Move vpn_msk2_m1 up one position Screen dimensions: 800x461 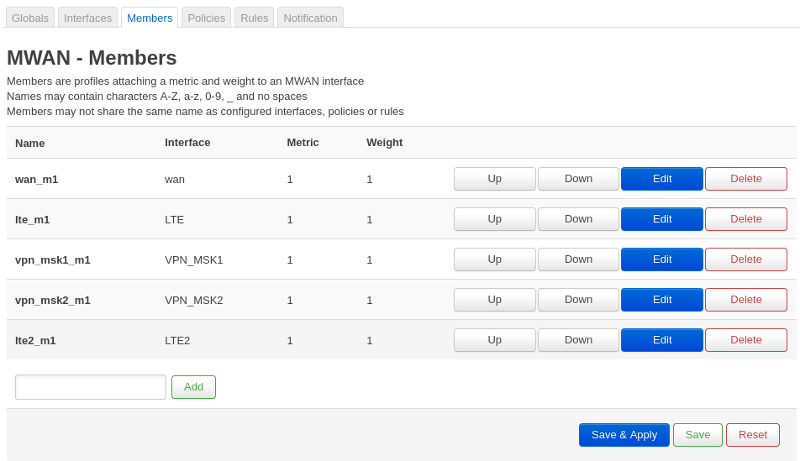[494, 300]
